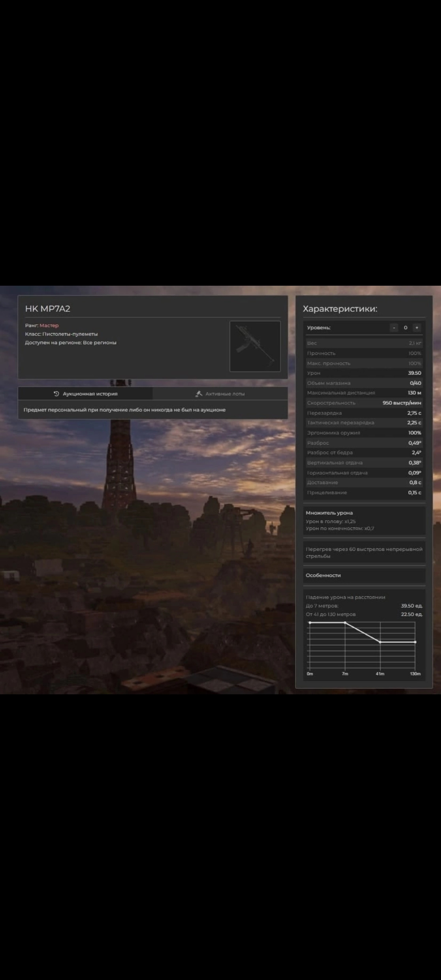
Task: Select the Прочность stat row
Action: (x=364, y=353)
